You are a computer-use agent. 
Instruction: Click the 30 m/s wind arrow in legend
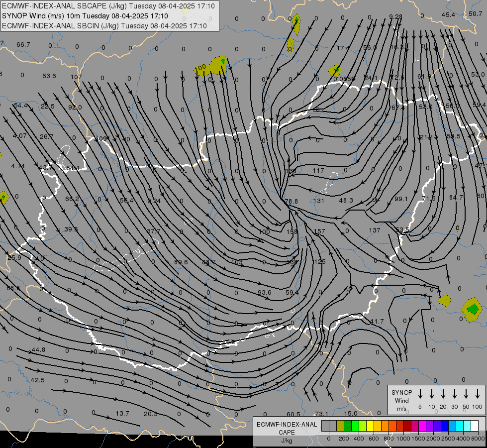click(454, 394)
